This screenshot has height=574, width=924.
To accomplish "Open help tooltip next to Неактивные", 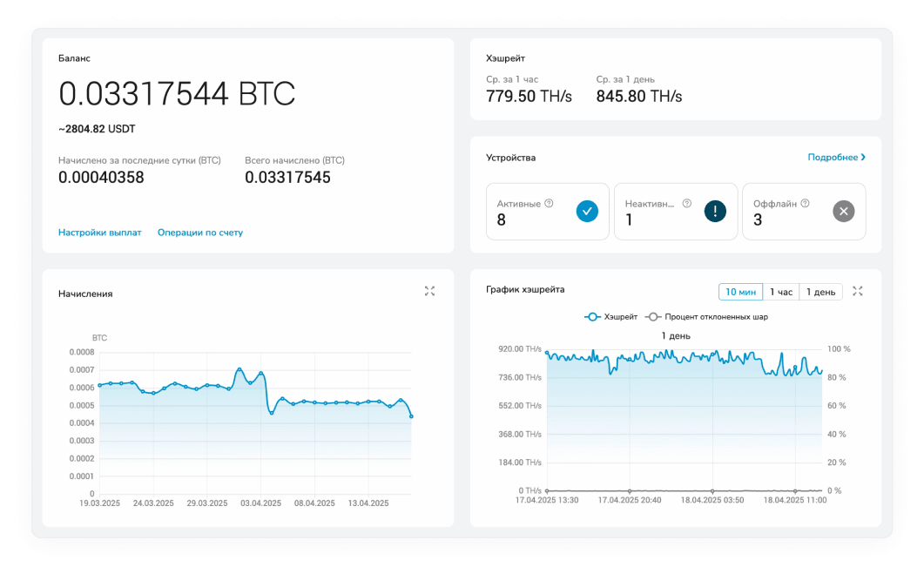I will (686, 204).
